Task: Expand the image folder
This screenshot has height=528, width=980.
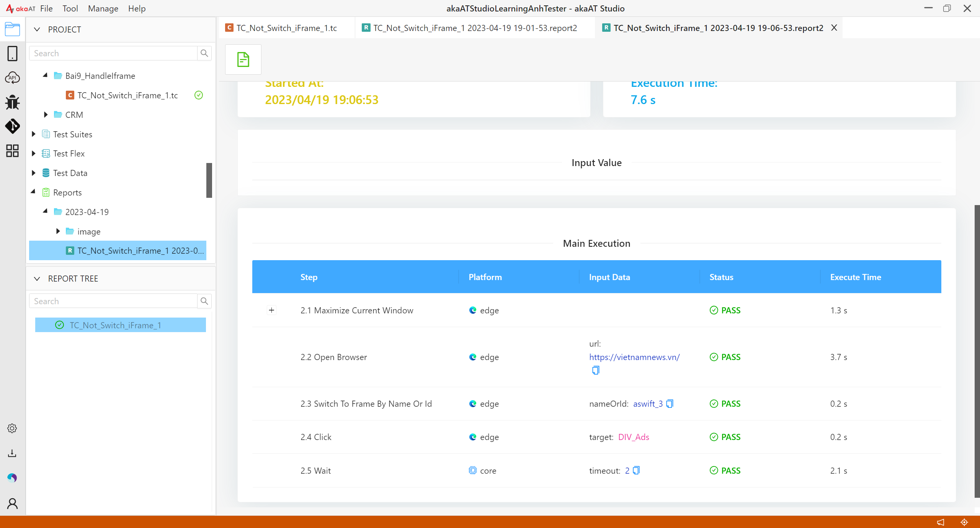Action: click(x=58, y=231)
